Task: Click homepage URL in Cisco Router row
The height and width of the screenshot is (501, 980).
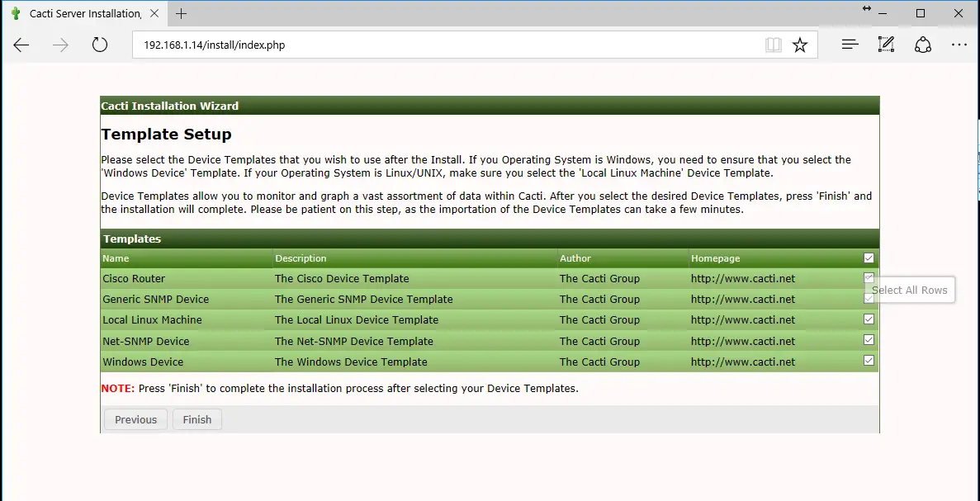Action: (742, 279)
